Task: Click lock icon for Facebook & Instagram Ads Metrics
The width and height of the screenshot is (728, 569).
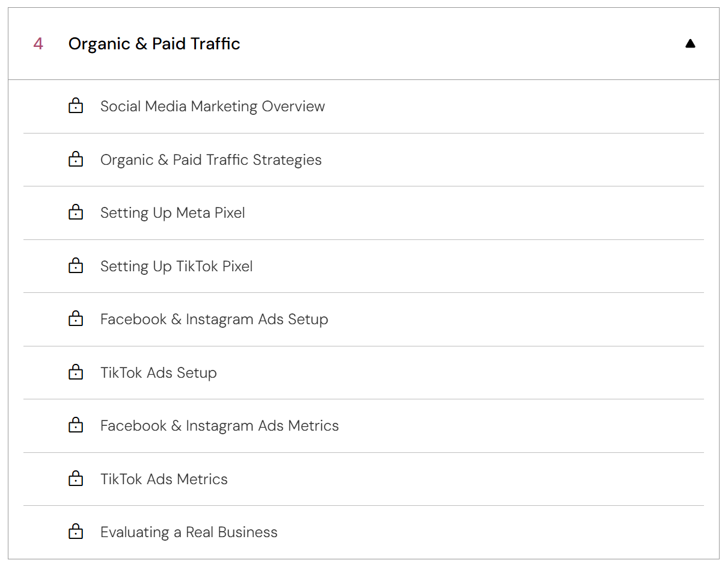Action: 76,426
